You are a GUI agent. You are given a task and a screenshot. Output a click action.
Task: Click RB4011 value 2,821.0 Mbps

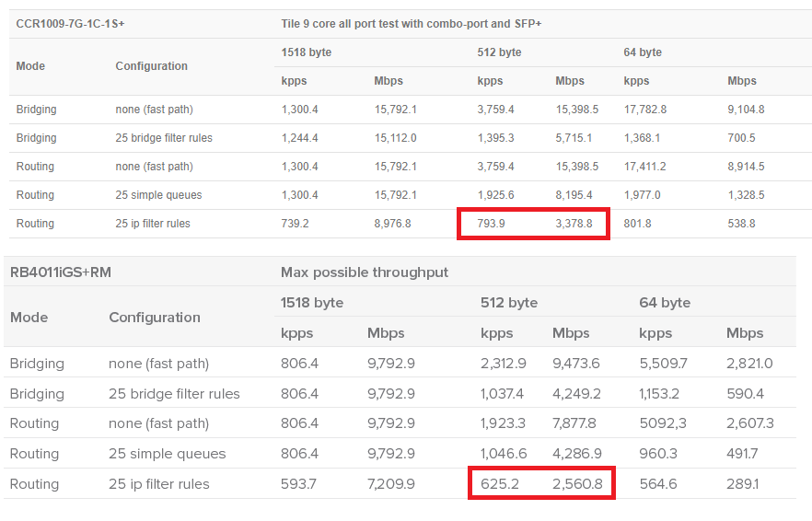point(749,363)
